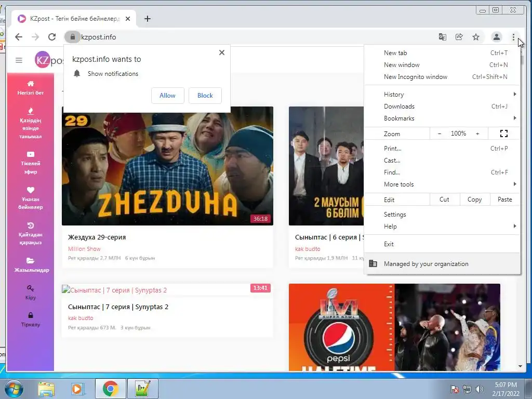Viewport: 532px width, 399px height.
Task: Click the page scrollbar down arrow
Action: click(x=520, y=366)
